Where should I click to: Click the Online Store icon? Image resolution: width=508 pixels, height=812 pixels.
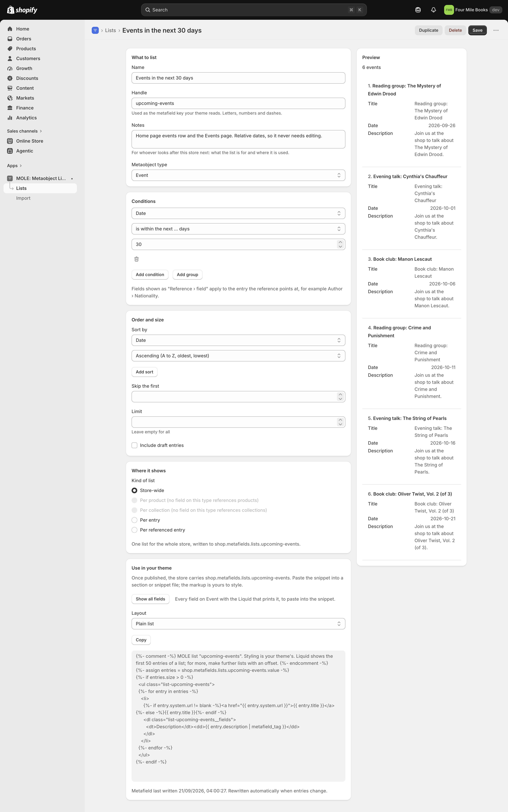click(x=10, y=141)
